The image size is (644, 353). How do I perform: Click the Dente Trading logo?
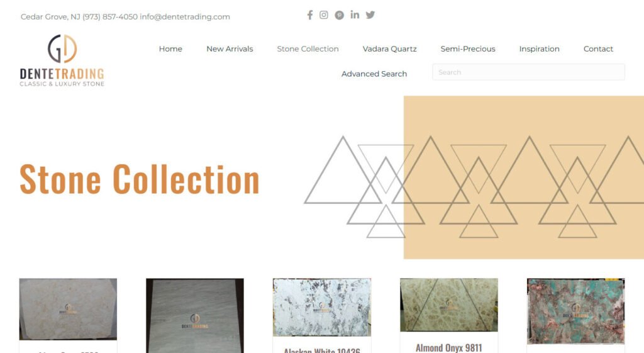[x=62, y=60]
